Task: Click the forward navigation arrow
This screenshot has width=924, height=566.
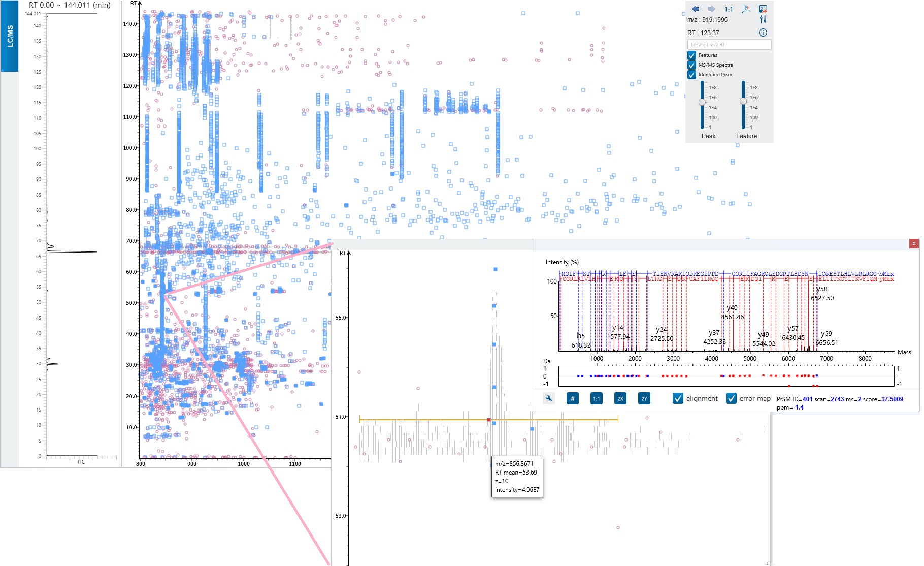Action: [711, 9]
